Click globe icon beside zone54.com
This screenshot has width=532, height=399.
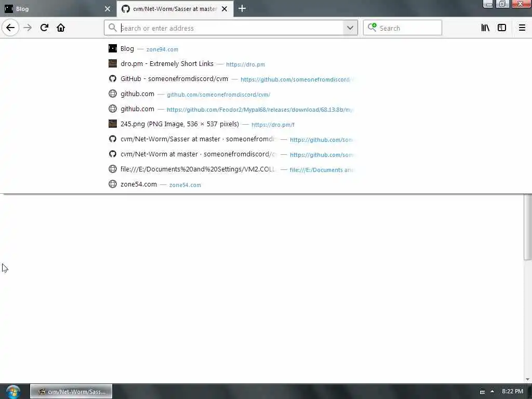(113, 184)
